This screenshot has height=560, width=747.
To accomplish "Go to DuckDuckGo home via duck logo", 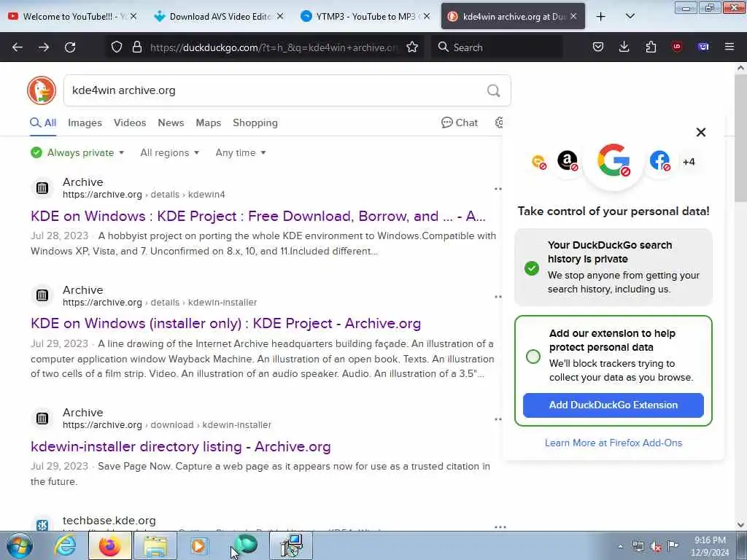I will pos(42,90).
